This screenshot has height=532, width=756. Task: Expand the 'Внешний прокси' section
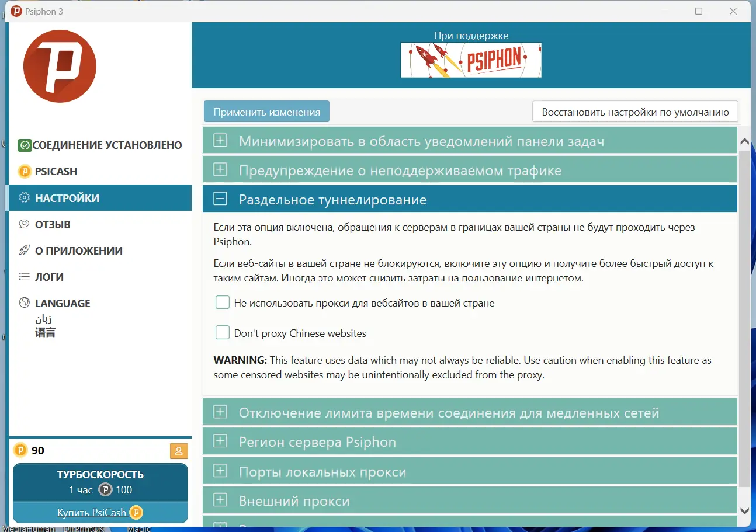470,500
